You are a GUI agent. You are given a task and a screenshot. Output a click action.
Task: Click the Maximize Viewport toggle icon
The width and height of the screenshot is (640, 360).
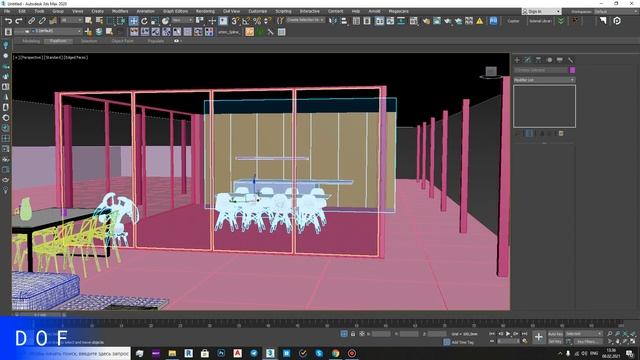[633, 341]
